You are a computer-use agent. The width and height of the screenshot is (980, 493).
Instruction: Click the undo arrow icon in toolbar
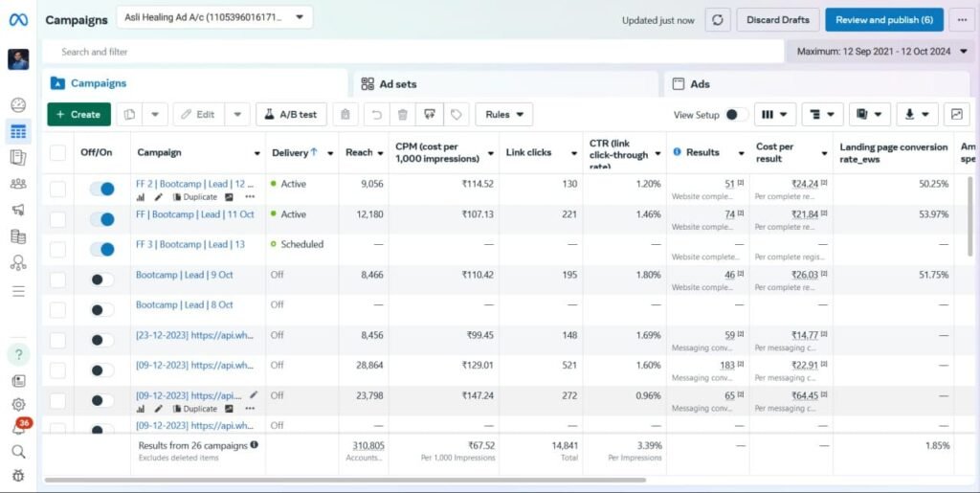click(376, 115)
